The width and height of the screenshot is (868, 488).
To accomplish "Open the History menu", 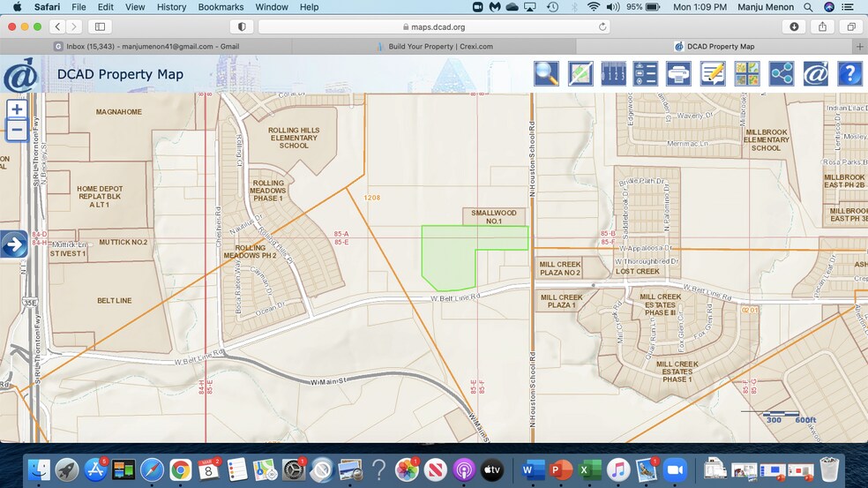I will (171, 7).
